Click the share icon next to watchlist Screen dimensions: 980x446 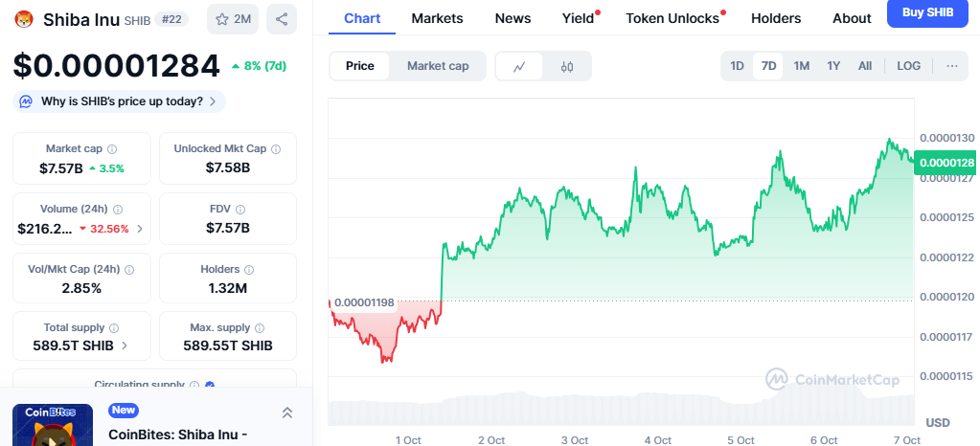(281, 19)
